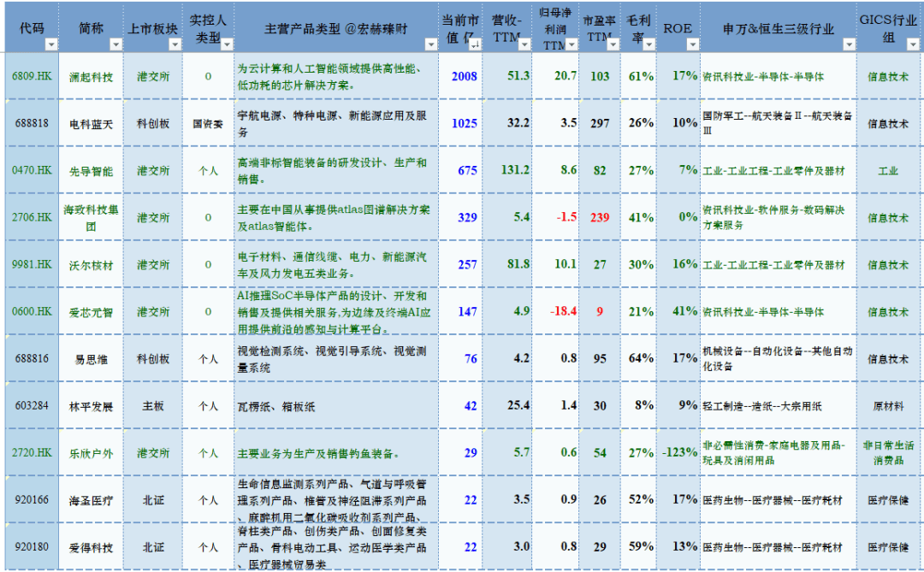Select the -123% ROE cell
The width and height of the screenshot is (924, 572).
click(x=679, y=452)
